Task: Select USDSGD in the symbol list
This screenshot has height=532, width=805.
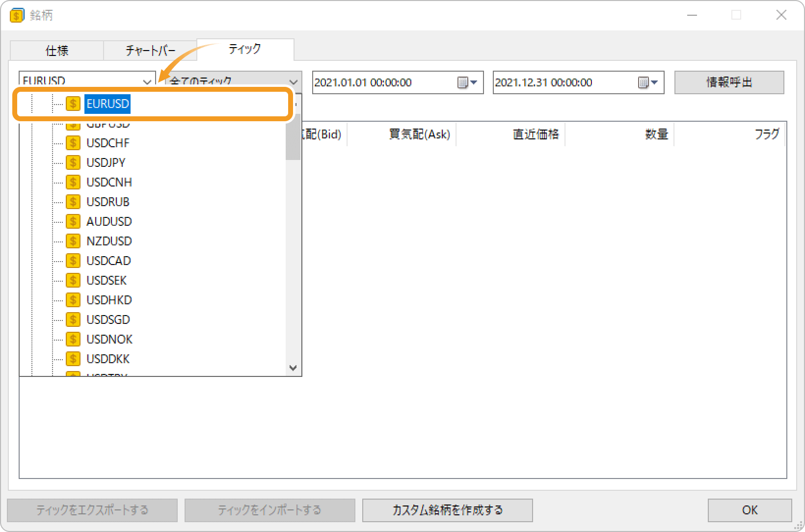Action: [x=108, y=319]
